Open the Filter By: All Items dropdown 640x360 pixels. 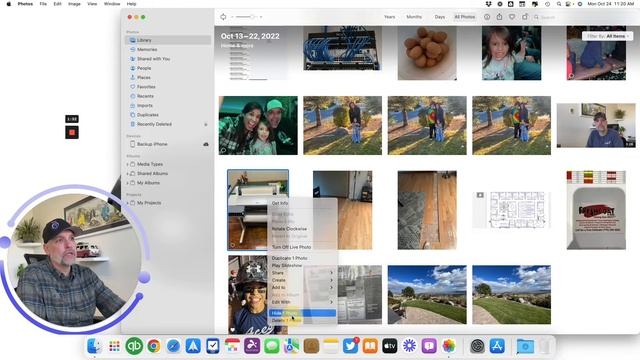pyautogui.click(x=607, y=36)
